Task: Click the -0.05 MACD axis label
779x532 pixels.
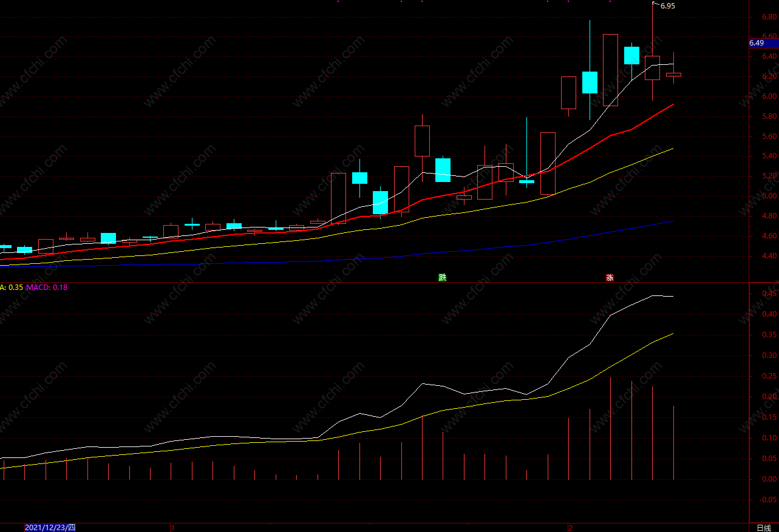Action: pyautogui.click(x=768, y=500)
